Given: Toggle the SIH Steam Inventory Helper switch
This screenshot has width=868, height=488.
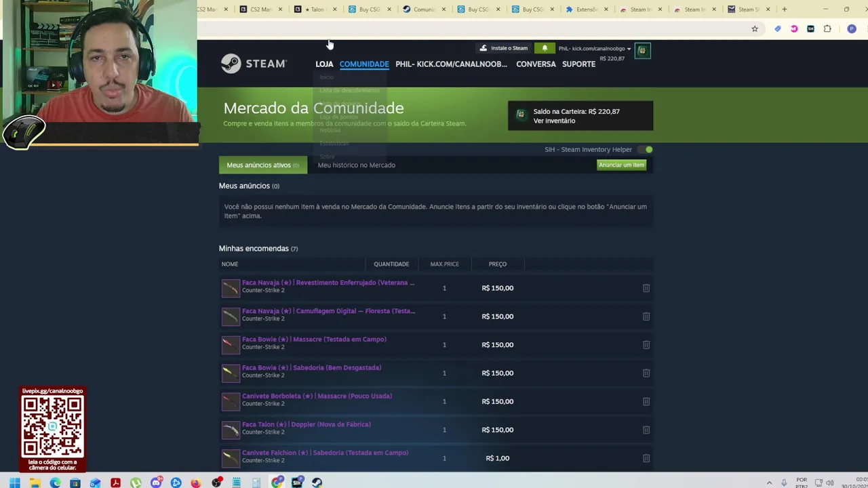Looking at the screenshot, I should [646, 149].
